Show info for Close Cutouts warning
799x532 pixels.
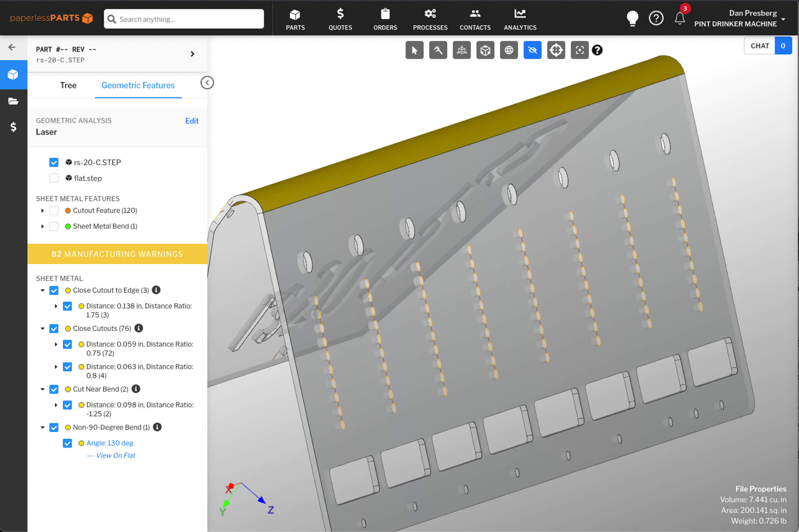(x=138, y=328)
